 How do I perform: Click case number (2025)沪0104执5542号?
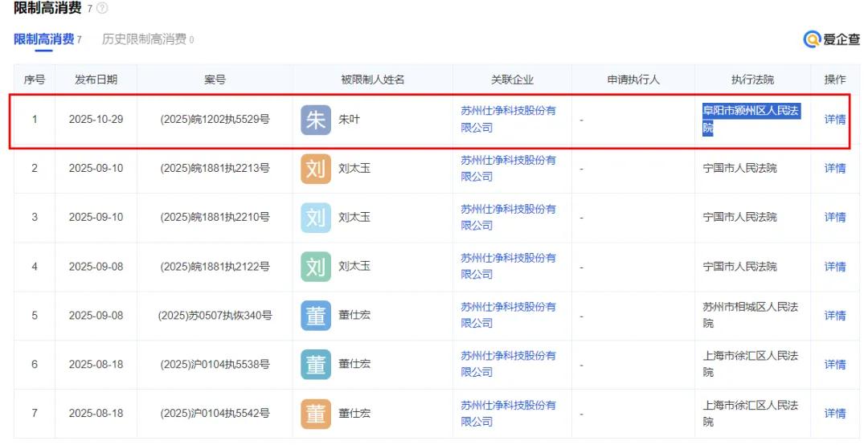coord(215,413)
